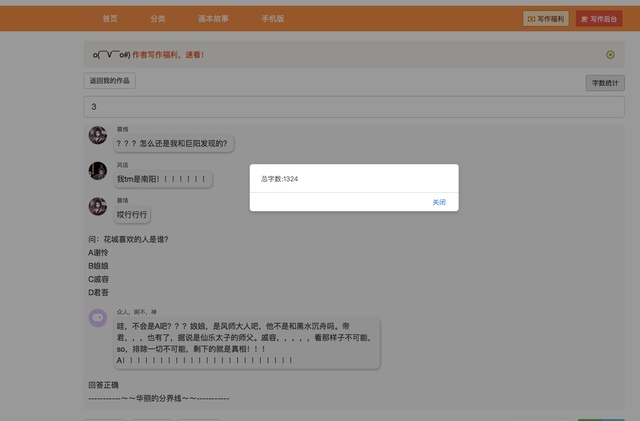640x421 pixels.
Task: Click the 写作福利 button in the header
Action: tap(546, 18)
